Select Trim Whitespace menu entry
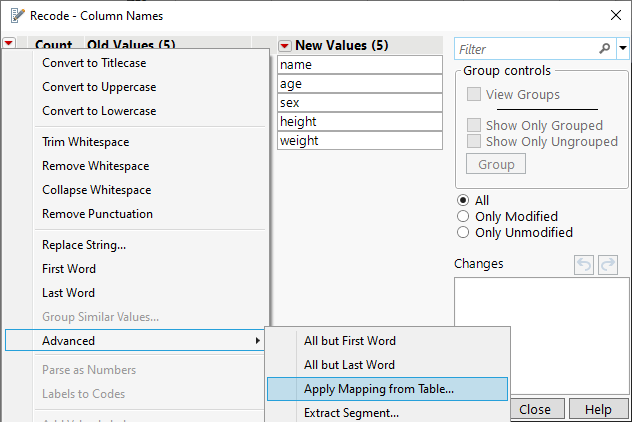The width and height of the screenshot is (632, 422). pos(85,142)
